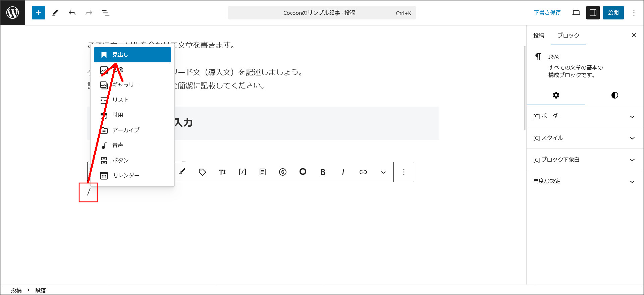Viewport: 644px width, 295px height.
Task: Toggle italic formatting
Action: click(343, 172)
